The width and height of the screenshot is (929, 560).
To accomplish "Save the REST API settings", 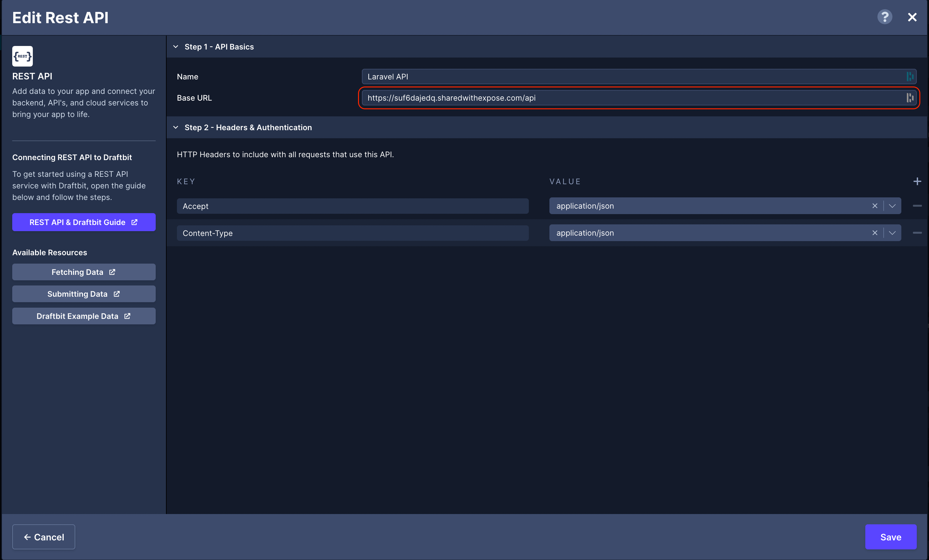I will [x=890, y=537].
